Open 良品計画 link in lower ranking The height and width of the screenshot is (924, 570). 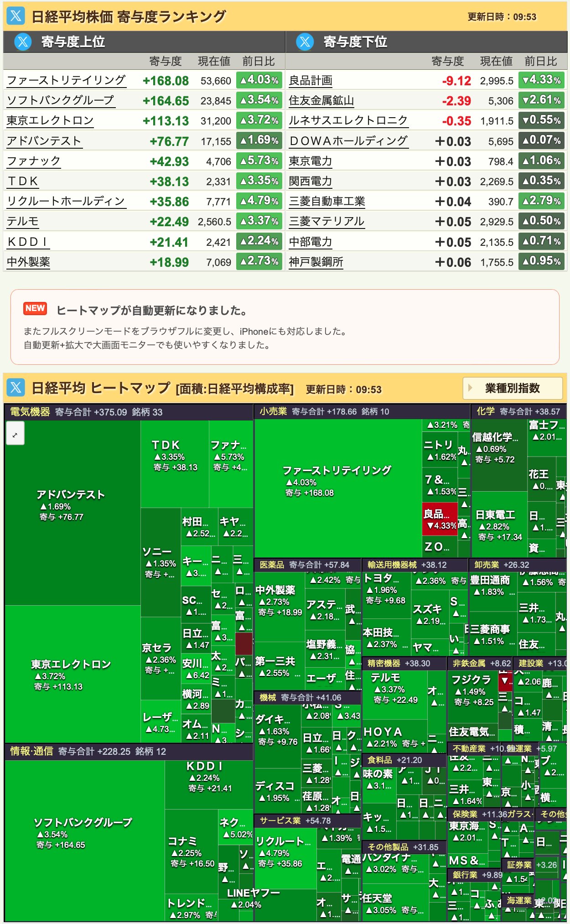[x=311, y=81]
